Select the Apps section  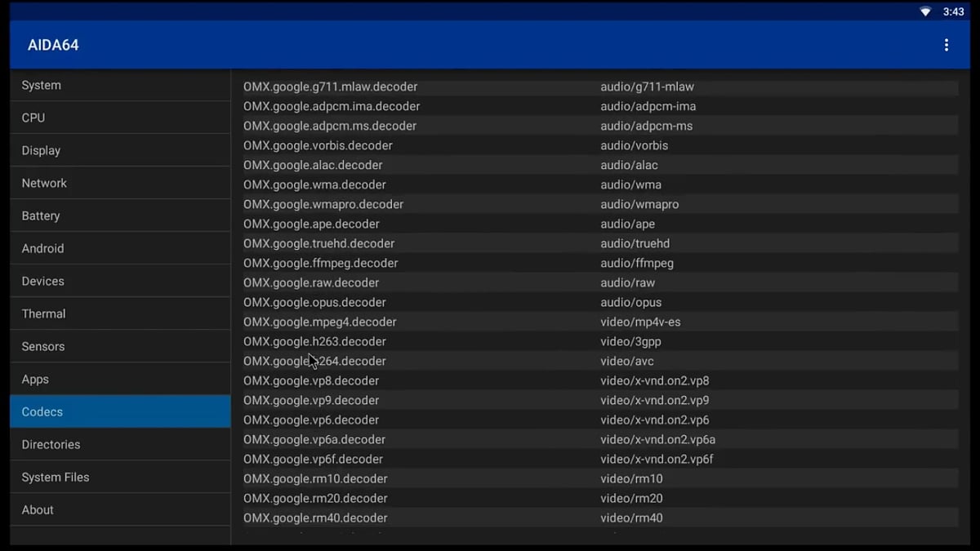(120, 379)
